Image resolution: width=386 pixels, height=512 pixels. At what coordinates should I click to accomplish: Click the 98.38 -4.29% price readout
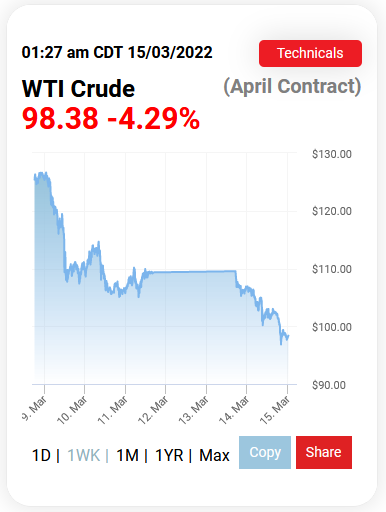pyautogui.click(x=111, y=118)
